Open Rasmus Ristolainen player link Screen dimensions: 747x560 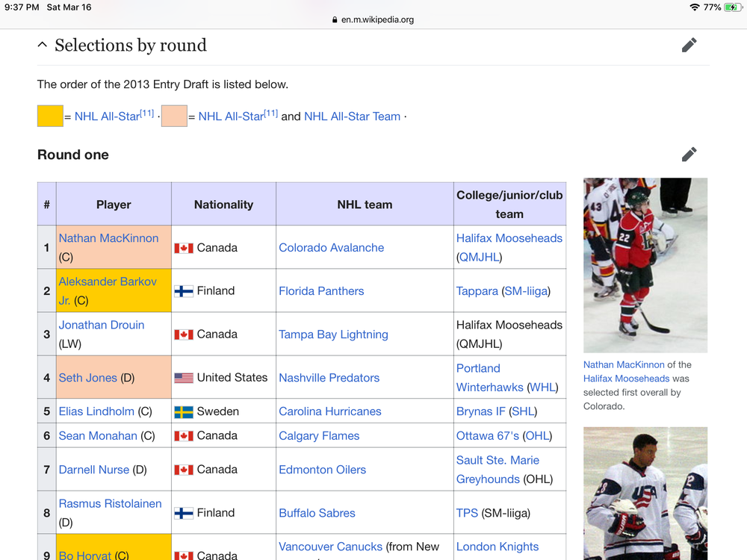tap(110, 503)
